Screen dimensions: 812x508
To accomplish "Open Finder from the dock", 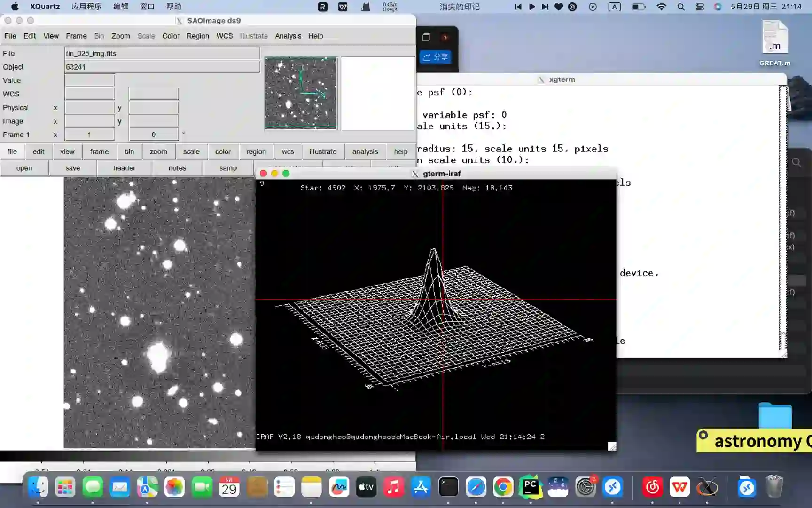I will coord(38,487).
